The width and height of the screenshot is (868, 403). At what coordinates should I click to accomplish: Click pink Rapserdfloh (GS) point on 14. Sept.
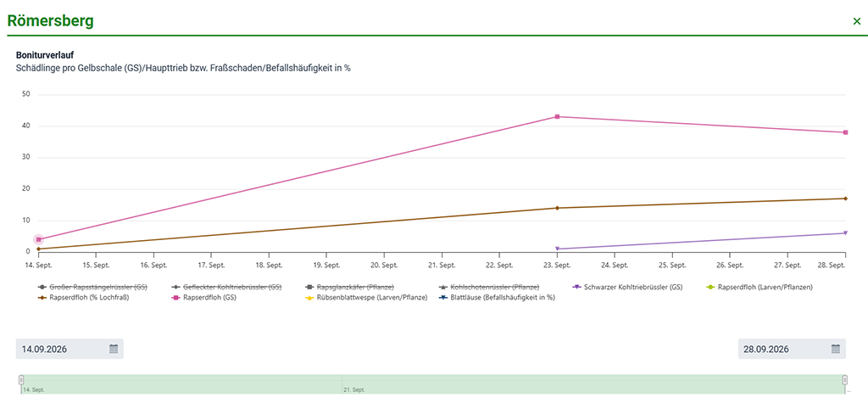[x=38, y=239]
